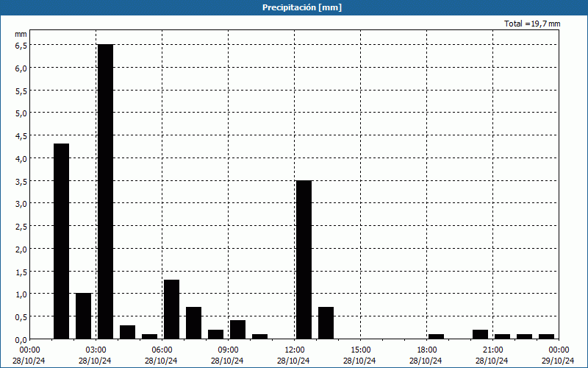Select the 0,4 mm bar starting at 09:00

pos(237,330)
